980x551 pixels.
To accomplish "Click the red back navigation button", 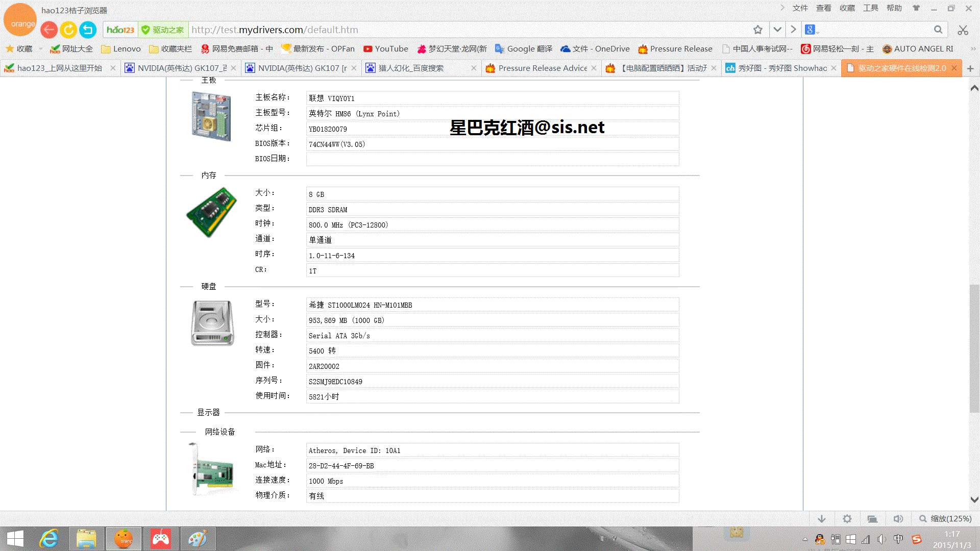I will pos(49,30).
